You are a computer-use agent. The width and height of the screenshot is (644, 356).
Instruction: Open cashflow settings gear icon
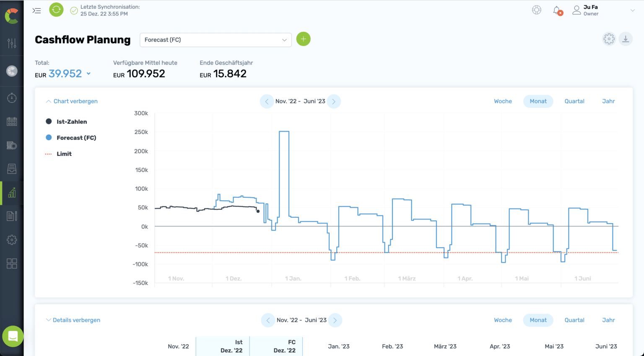click(x=609, y=39)
